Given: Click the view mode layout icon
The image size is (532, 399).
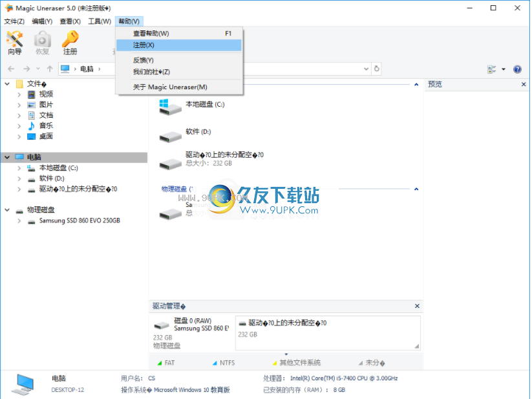Looking at the screenshot, I should point(492,69).
